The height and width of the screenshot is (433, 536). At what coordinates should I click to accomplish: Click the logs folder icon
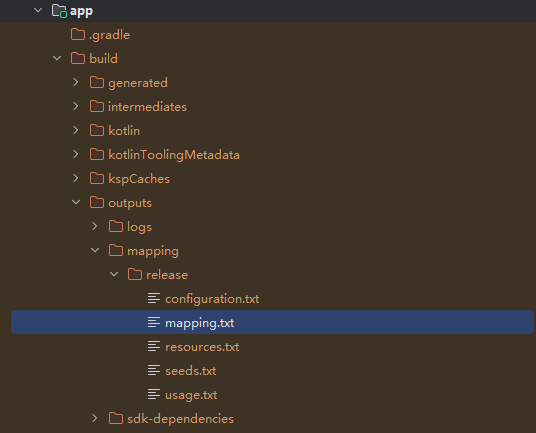click(x=116, y=227)
